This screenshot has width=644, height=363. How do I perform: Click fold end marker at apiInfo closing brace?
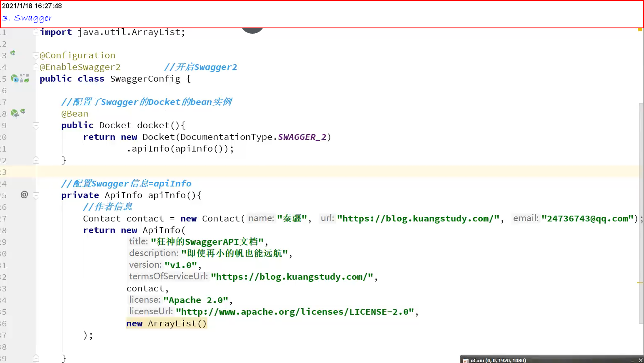tap(36, 358)
